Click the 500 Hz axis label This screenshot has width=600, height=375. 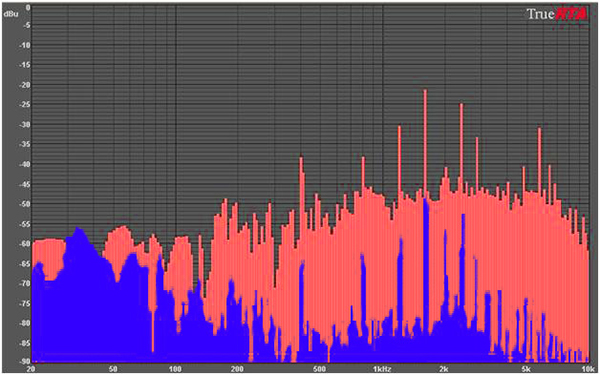pyautogui.click(x=320, y=369)
